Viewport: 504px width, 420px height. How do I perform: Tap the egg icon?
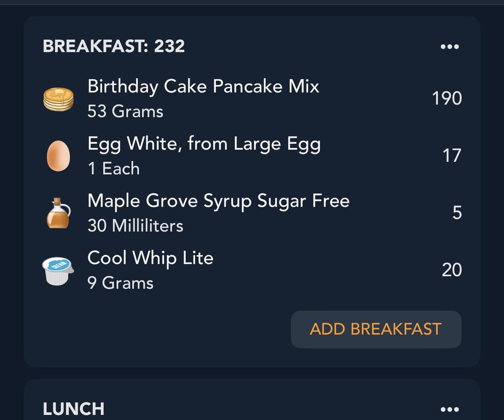coord(58,156)
